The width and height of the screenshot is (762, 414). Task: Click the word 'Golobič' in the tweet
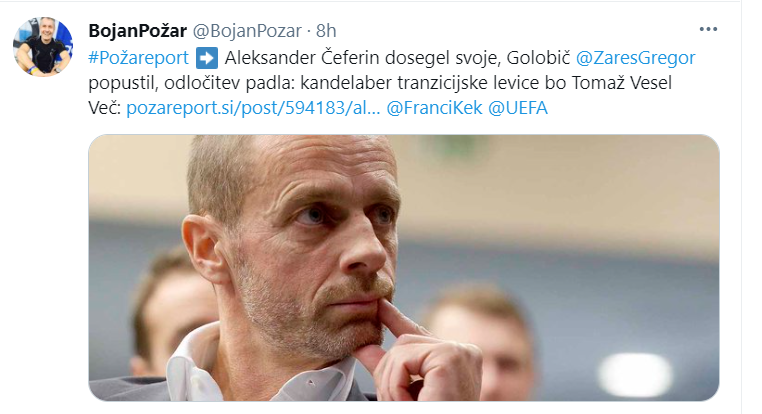(x=538, y=58)
